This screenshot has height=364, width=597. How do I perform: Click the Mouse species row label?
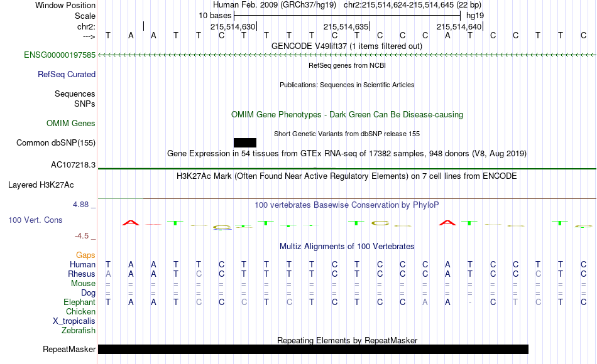click(x=83, y=284)
